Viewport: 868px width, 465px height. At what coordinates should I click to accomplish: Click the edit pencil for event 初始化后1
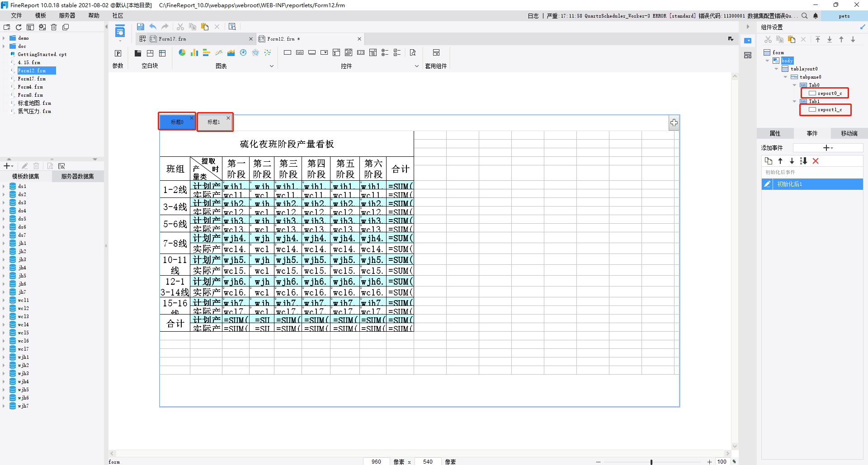pyautogui.click(x=767, y=184)
